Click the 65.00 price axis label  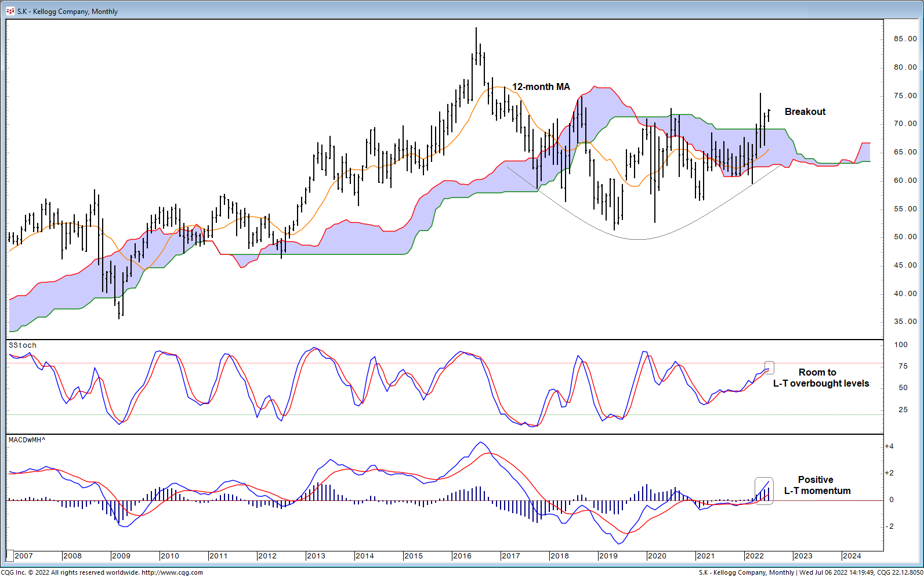coord(905,152)
